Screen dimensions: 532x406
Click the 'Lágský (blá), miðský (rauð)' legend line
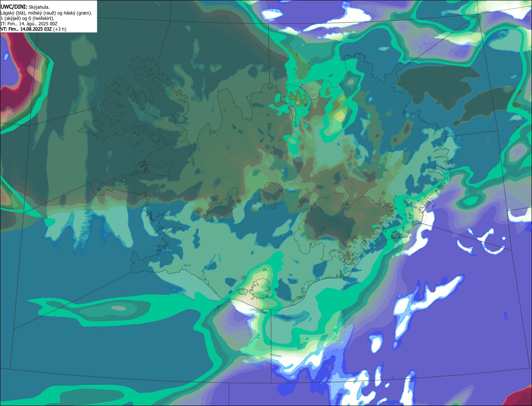[x=47, y=13]
